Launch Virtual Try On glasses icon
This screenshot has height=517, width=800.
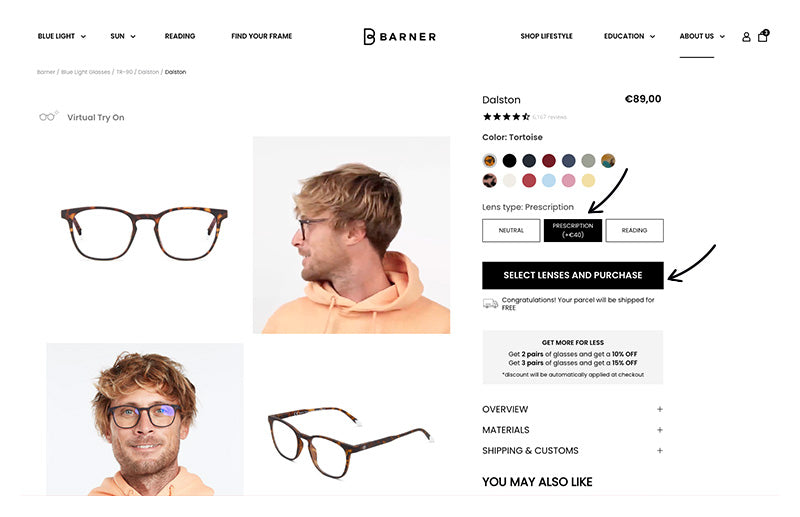click(49, 116)
